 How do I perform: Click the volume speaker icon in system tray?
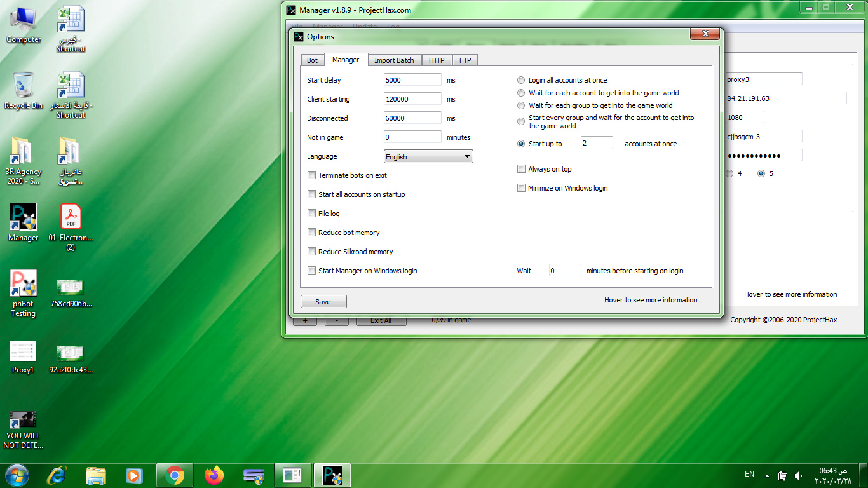pos(798,475)
